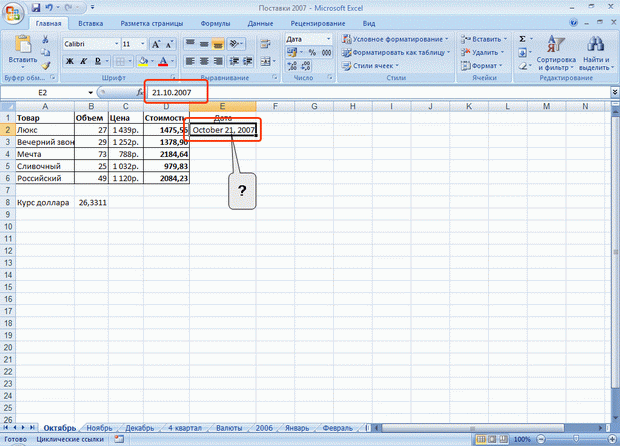
Task: Expand the Дата number format dropdown
Action: coord(328,39)
